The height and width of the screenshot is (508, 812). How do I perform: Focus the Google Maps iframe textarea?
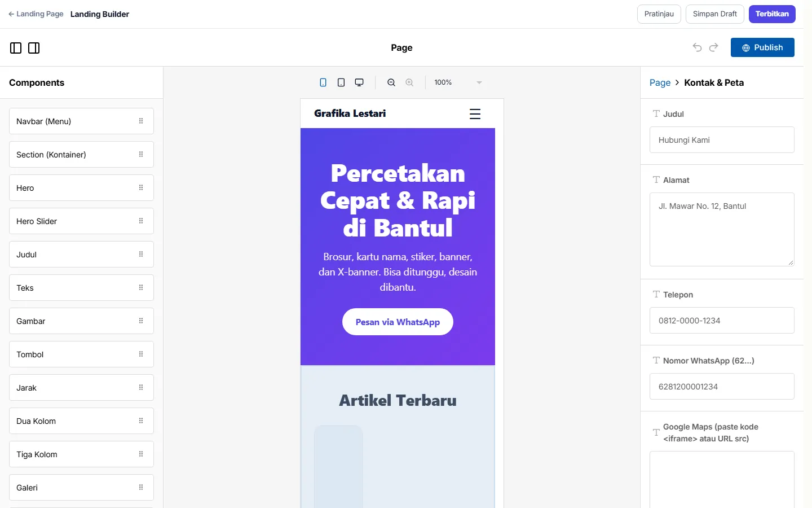point(722,480)
